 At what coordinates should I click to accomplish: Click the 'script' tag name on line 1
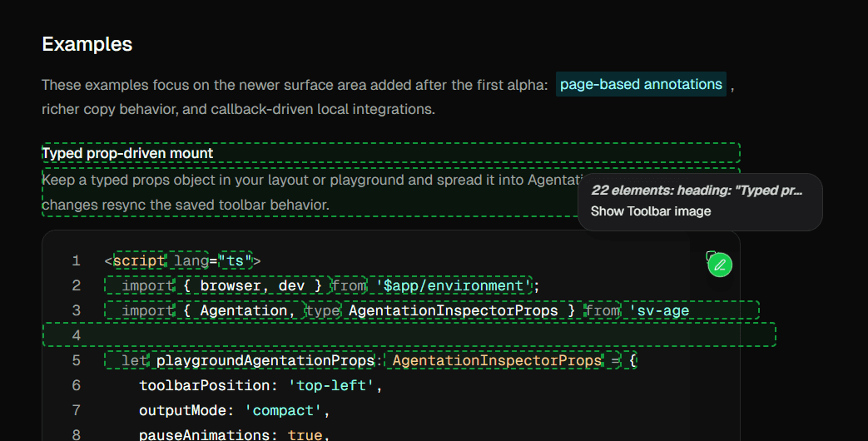pyautogui.click(x=140, y=260)
